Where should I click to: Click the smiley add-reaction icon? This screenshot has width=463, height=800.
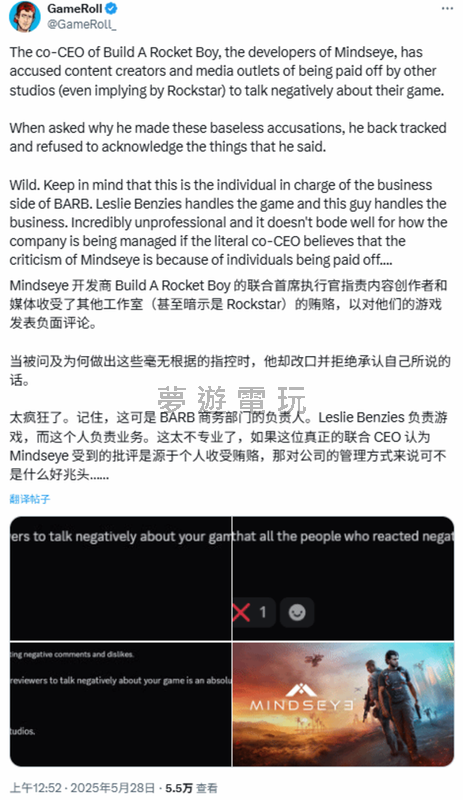(x=297, y=612)
